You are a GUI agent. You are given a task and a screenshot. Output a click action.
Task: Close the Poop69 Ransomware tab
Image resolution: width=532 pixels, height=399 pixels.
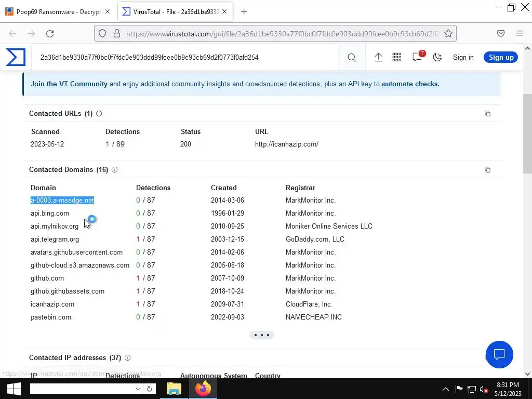[108, 11]
